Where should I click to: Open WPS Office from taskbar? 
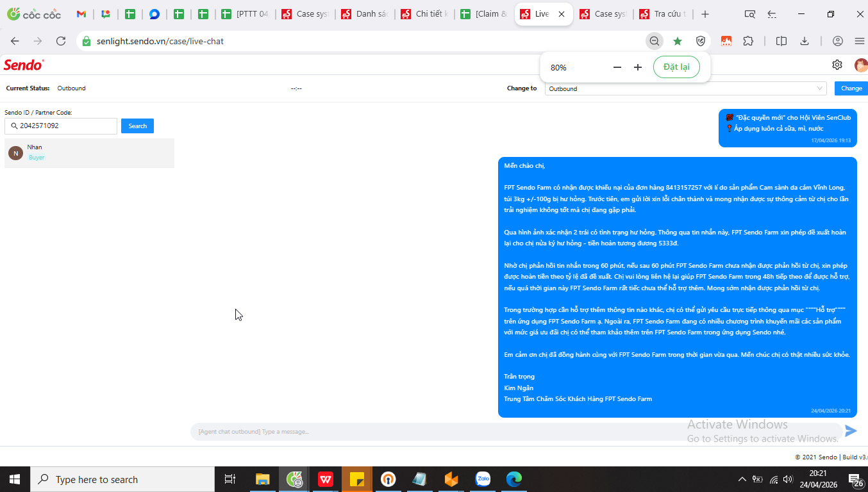point(326,479)
